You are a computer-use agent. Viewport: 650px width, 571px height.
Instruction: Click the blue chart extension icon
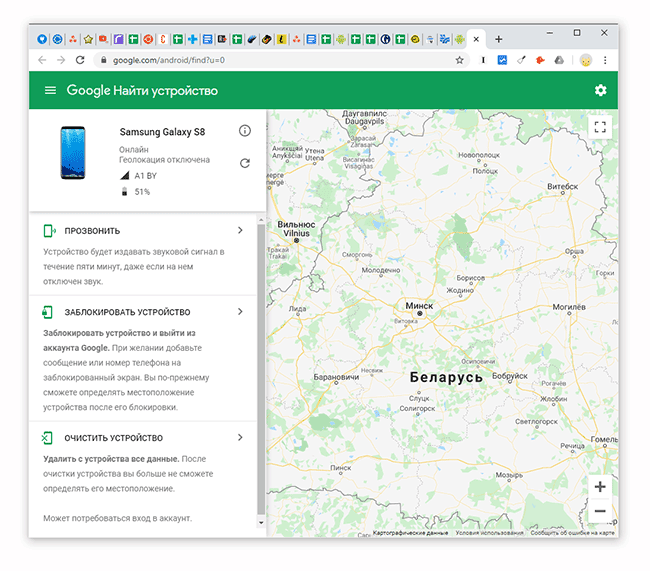[x=502, y=60]
